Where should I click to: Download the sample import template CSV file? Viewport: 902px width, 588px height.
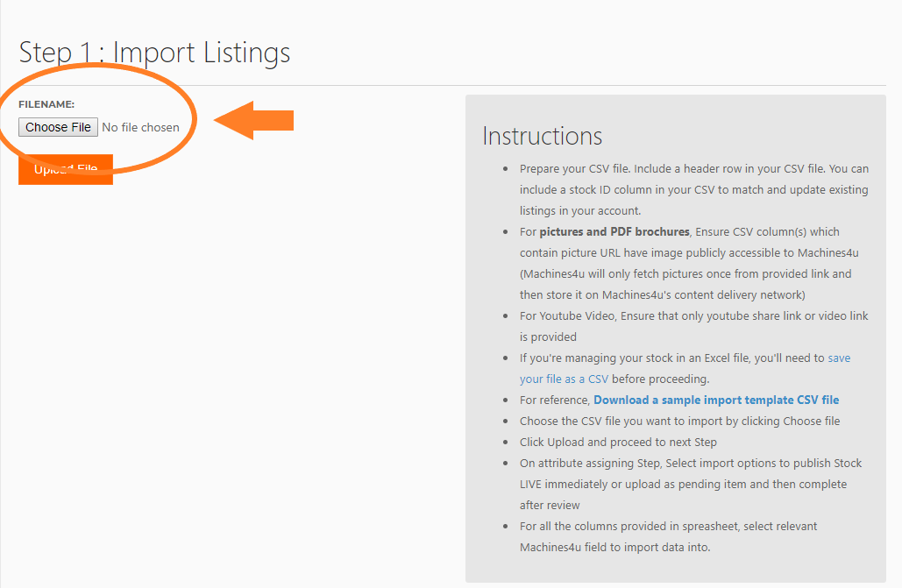[716, 400]
